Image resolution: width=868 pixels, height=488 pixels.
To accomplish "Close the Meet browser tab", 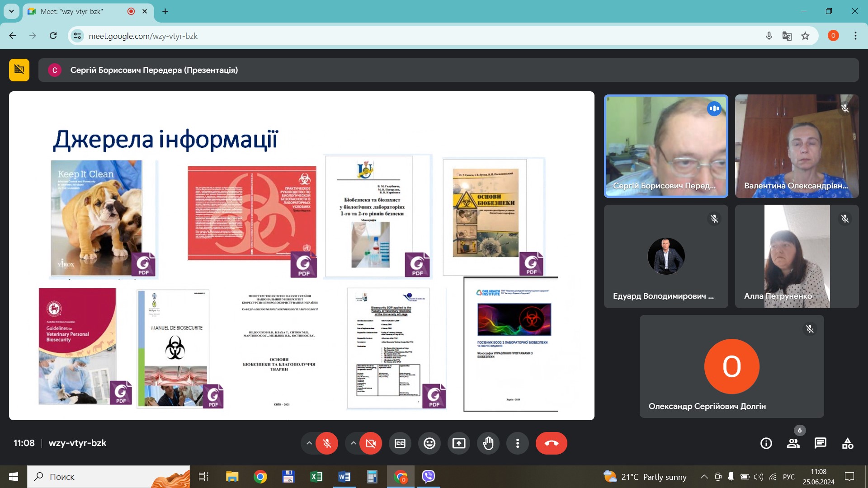I will 145,11.
